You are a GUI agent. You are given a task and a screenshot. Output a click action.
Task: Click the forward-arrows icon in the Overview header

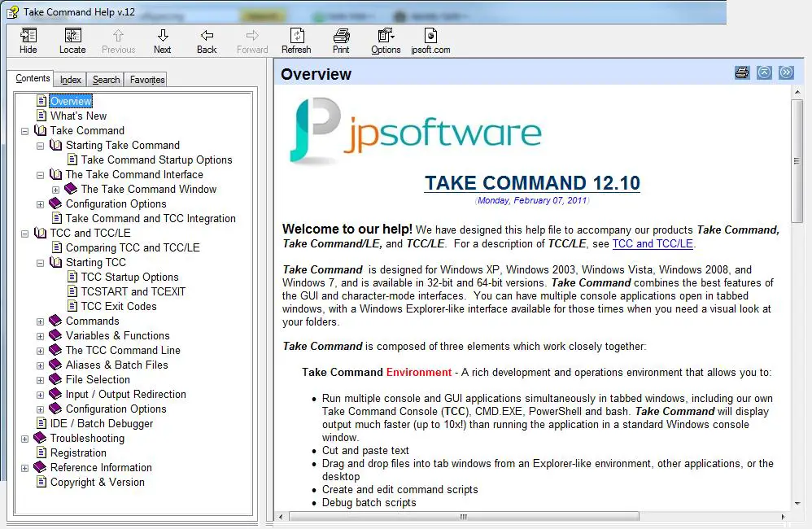click(786, 72)
